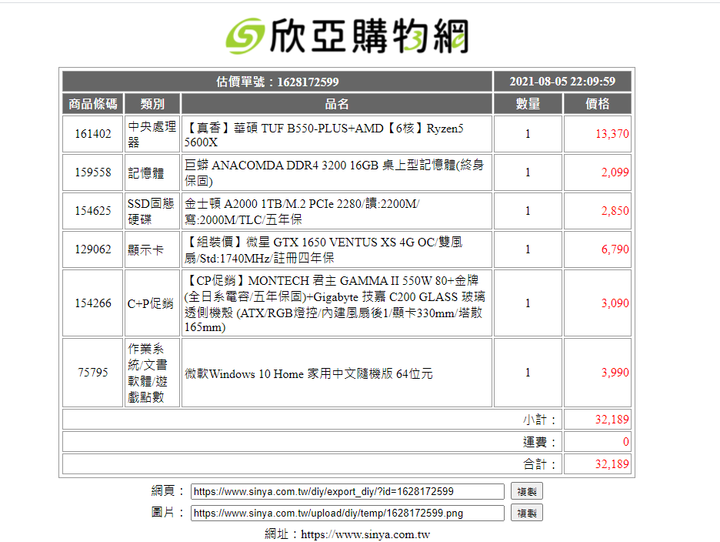Click the 記憶體 category cell
720x542 pixels.
point(152,172)
